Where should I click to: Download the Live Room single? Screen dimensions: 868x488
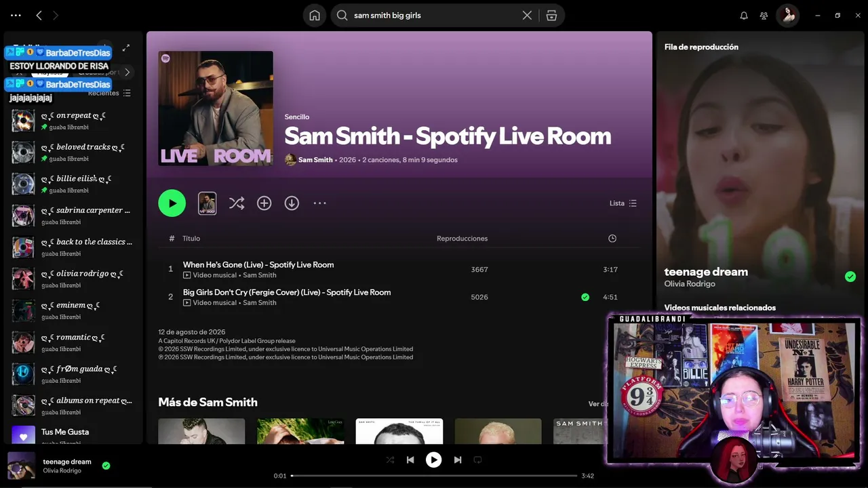pyautogui.click(x=292, y=203)
